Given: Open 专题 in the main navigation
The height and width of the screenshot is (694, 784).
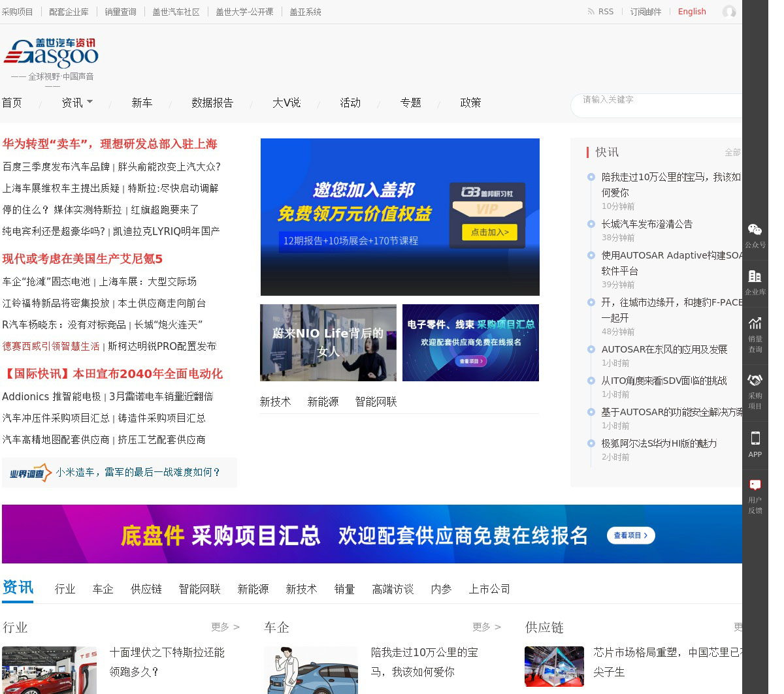Looking at the screenshot, I should (x=410, y=103).
